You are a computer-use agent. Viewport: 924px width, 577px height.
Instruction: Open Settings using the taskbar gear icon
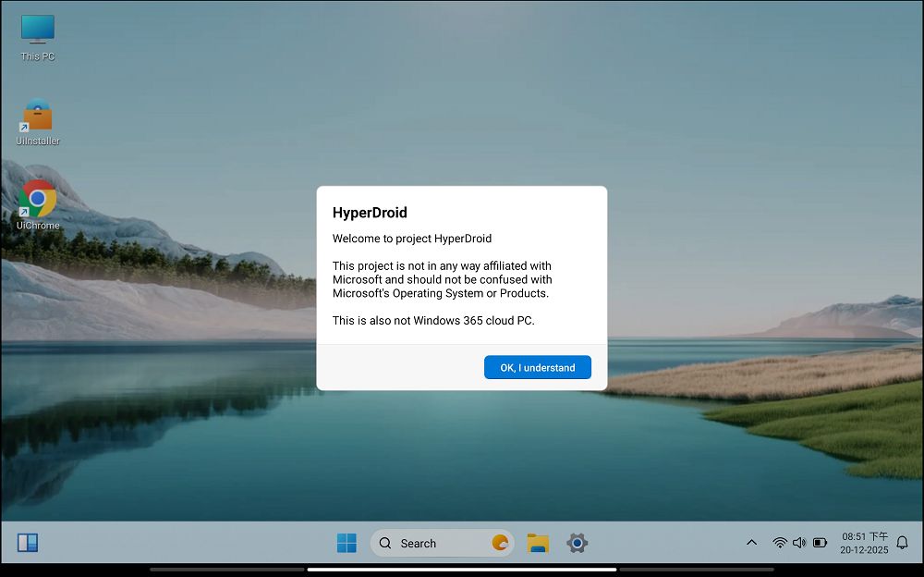pos(577,543)
